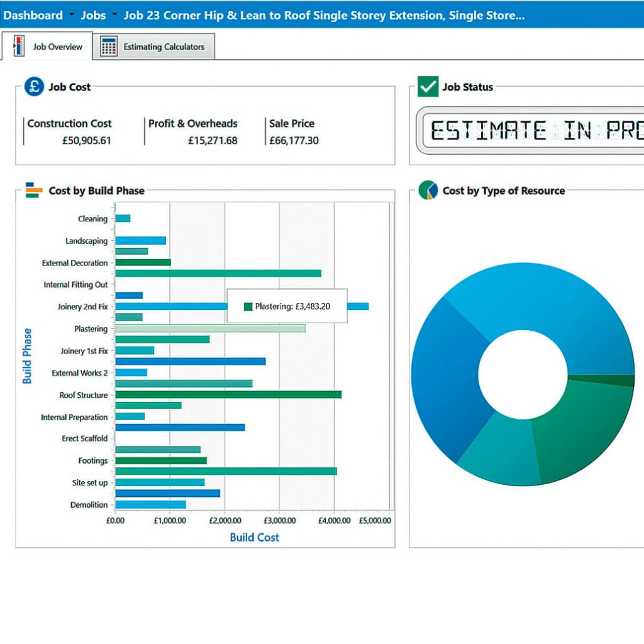The height and width of the screenshot is (644, 644).
Task: Select the Job Overview tab
Action: [x=47, y=45]
